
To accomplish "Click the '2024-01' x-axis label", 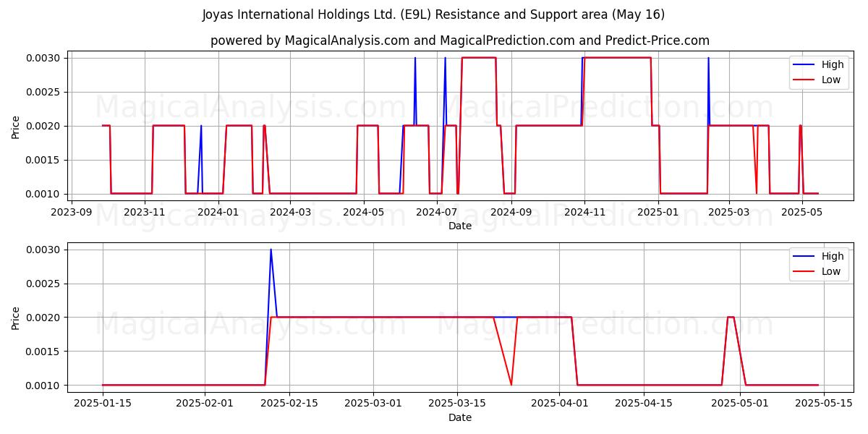I will (x=218, y=212).
